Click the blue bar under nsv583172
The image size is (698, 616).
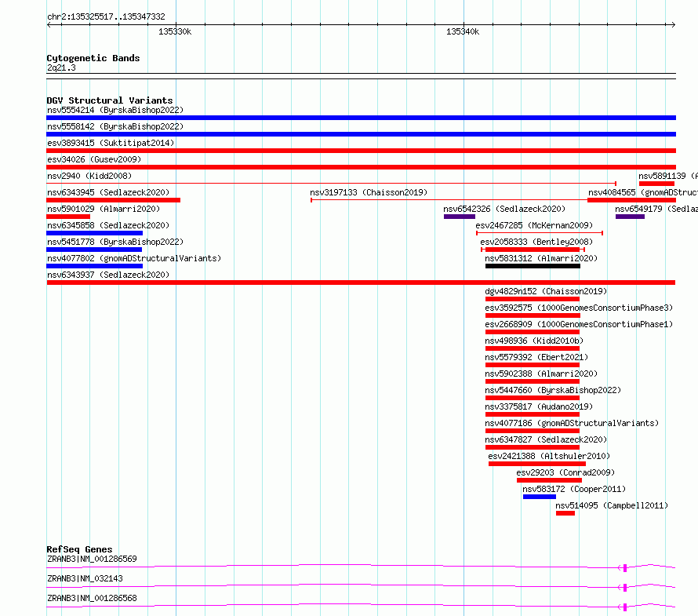click(x=540, y=497)
